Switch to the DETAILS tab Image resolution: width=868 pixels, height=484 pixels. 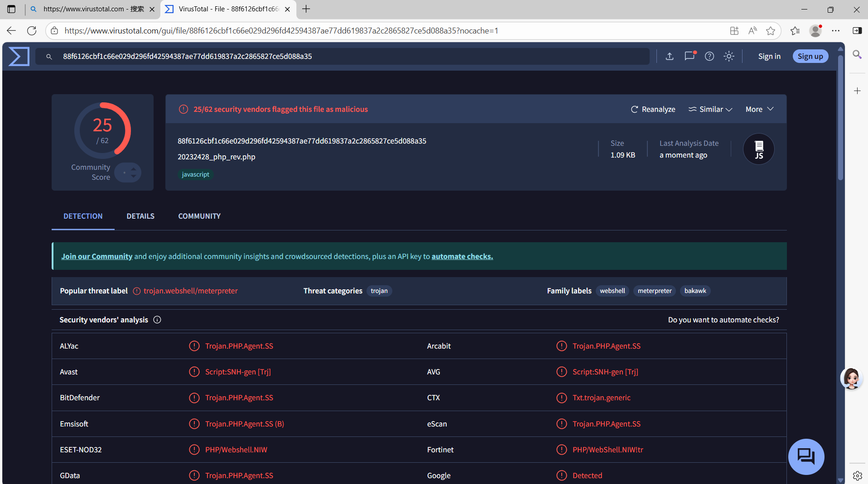tap(140, 216)
